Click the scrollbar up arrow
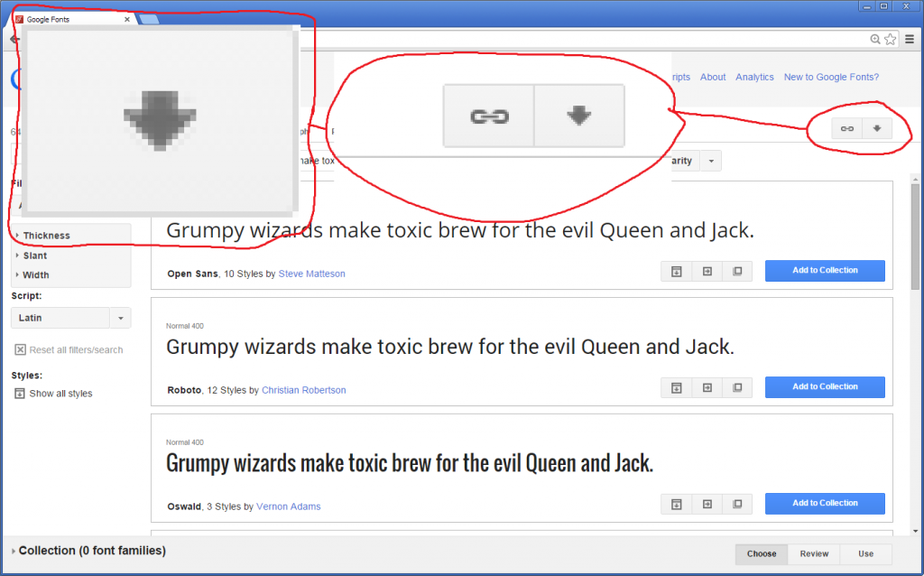 click(x=915, y=179)
